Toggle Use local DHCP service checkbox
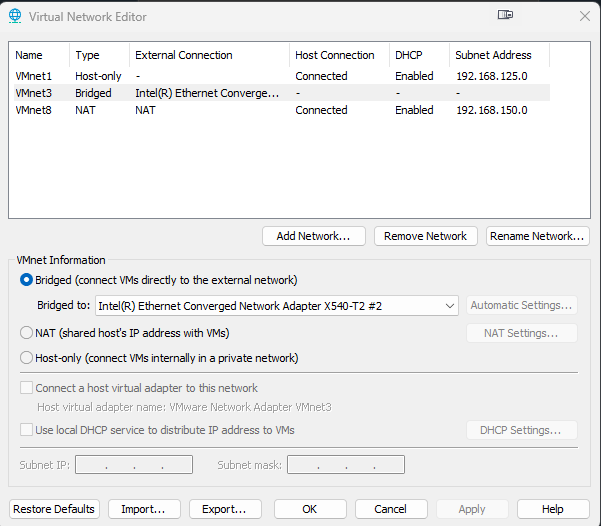Image resolution: width=601 pixels, height=526 pixels. pos(26,429)
